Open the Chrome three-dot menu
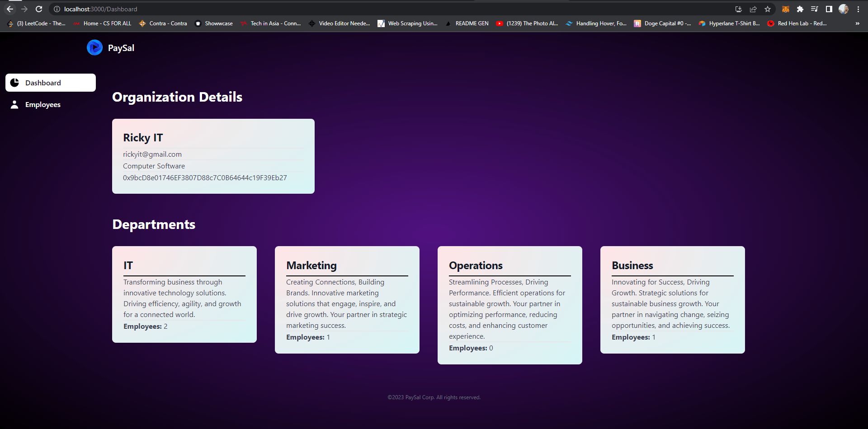868x429 pixels. pyautogui.click(x=858, y=9)
